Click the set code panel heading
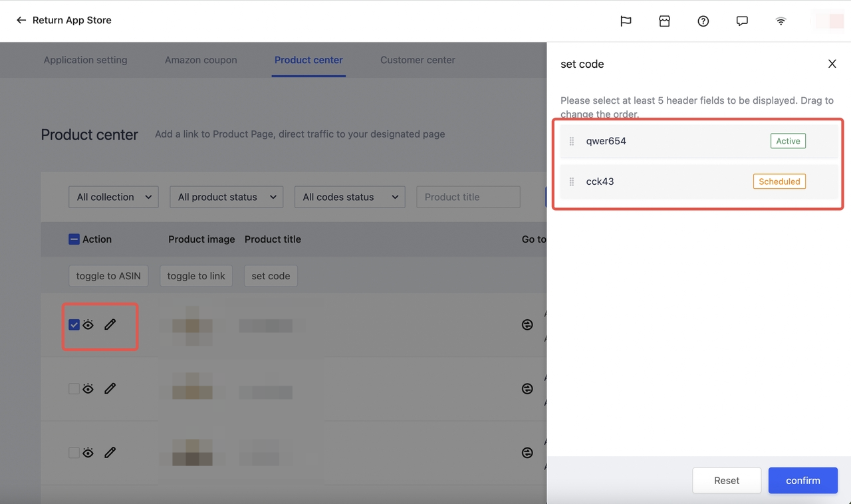 point(582,64)
